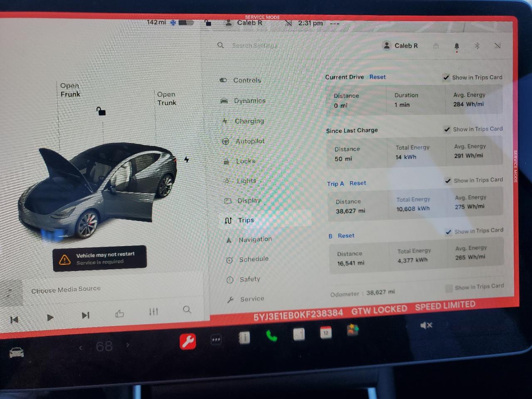Tap the Odometer 38,627 mi reading
This screenshot has height=399, width=532.
tap(362, 293)
